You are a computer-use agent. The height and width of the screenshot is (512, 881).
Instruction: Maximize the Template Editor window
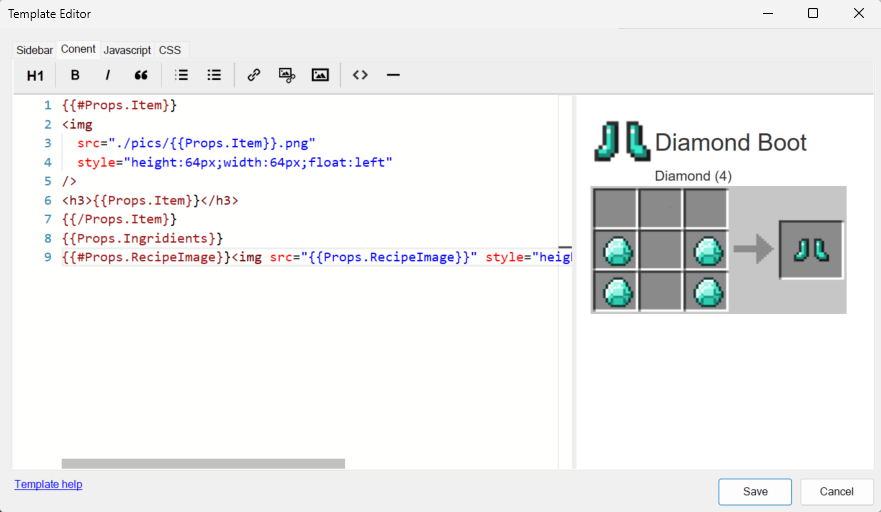coord(812,13)
